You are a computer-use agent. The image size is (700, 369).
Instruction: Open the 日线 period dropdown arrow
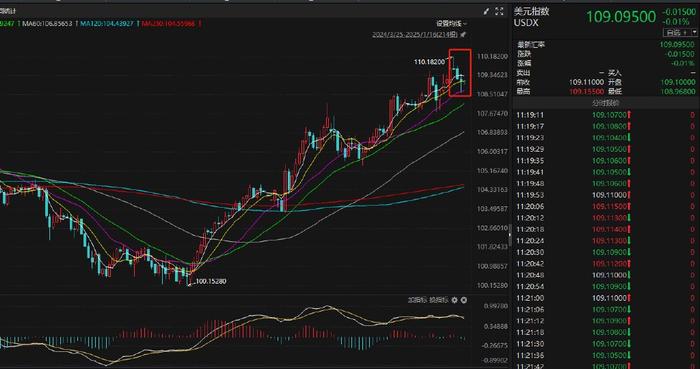point(695,33)
